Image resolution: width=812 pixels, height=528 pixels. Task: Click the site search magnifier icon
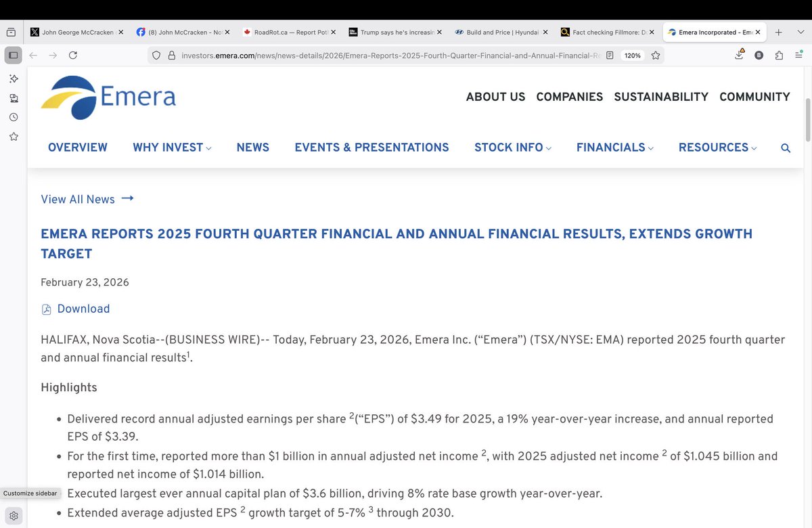(786, 148)
